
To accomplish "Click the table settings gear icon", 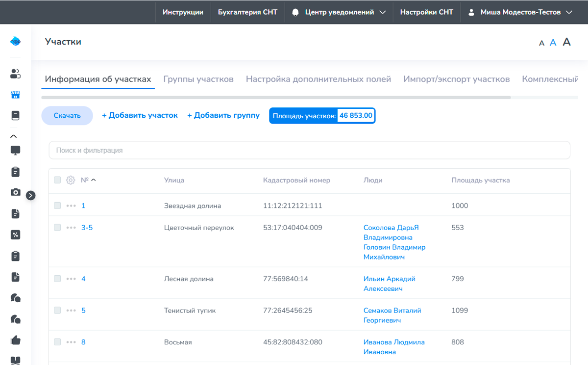I will click(71, 180).
